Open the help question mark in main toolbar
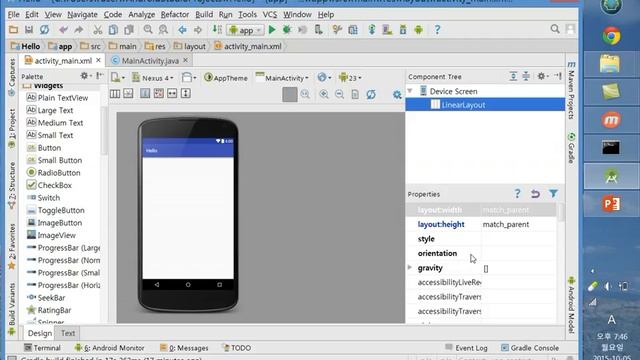The image size is (640, 360). (x=437, y=30)
